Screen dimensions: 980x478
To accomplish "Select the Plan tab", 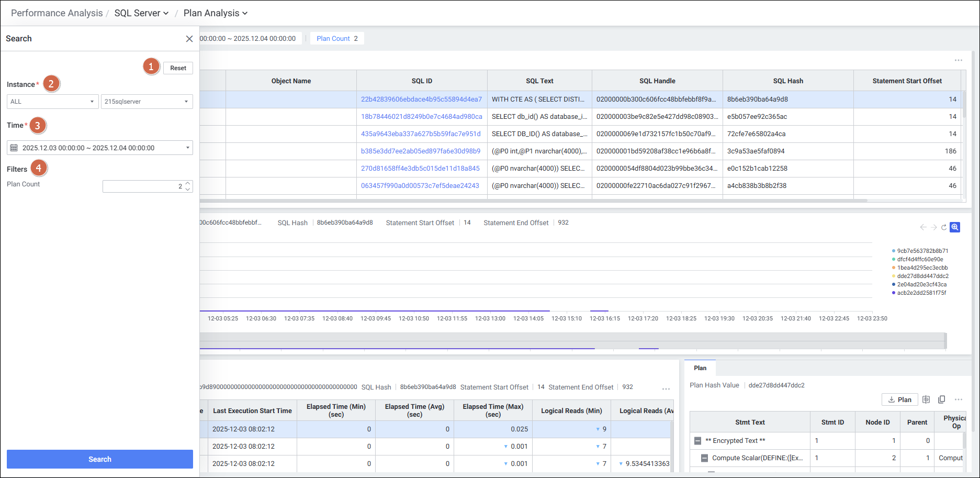I will coord(700,368).
